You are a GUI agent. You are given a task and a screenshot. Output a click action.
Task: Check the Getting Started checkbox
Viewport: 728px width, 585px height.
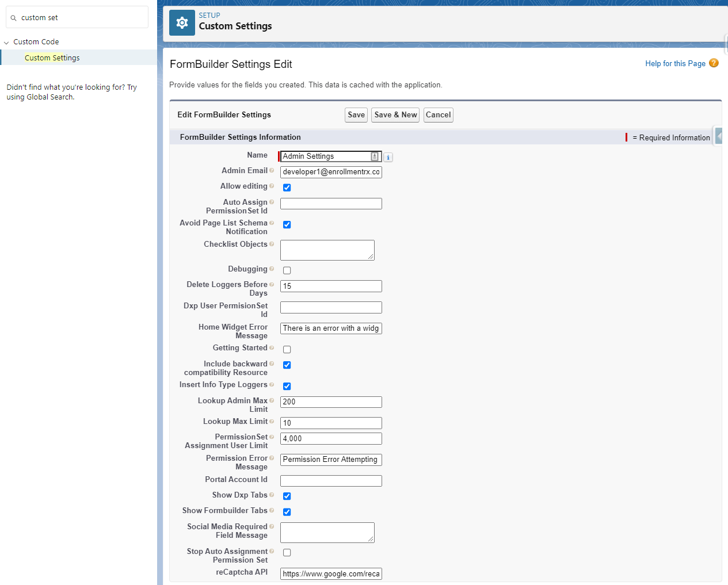287,350
